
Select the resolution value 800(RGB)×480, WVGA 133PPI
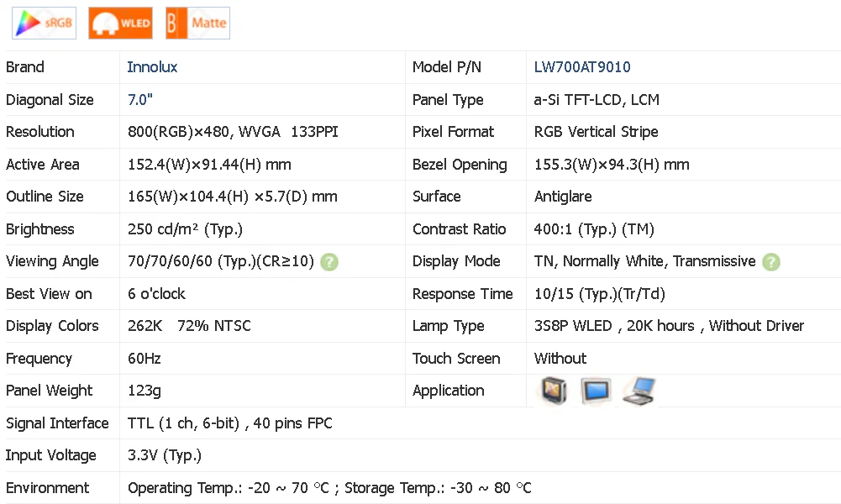point(233,132)
